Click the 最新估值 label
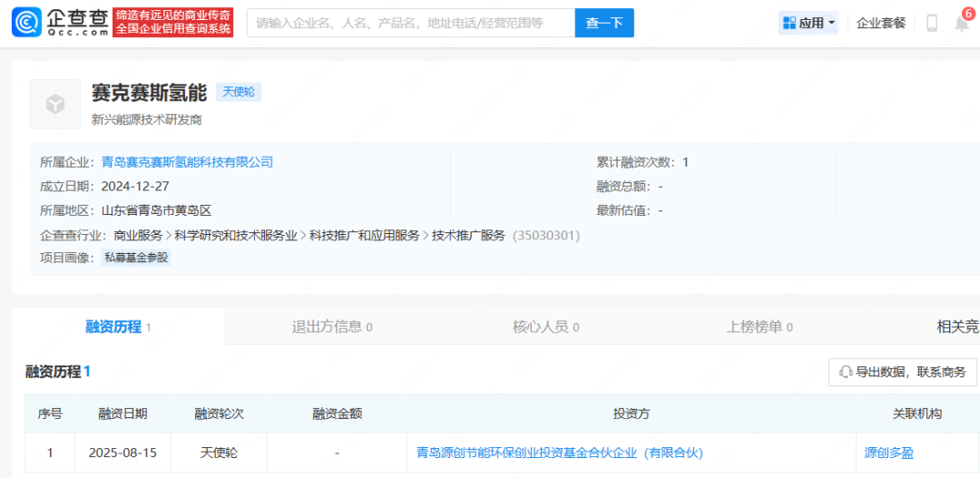The height and width of the screenshot is (478, 980). click(625, 210)
